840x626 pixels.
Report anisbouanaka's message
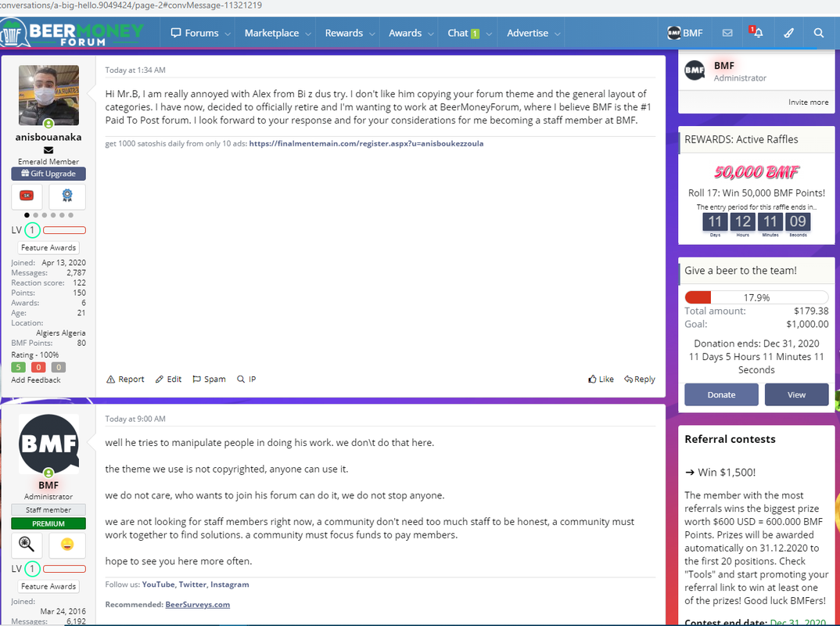pyautogui.click(x=125, y=379)
